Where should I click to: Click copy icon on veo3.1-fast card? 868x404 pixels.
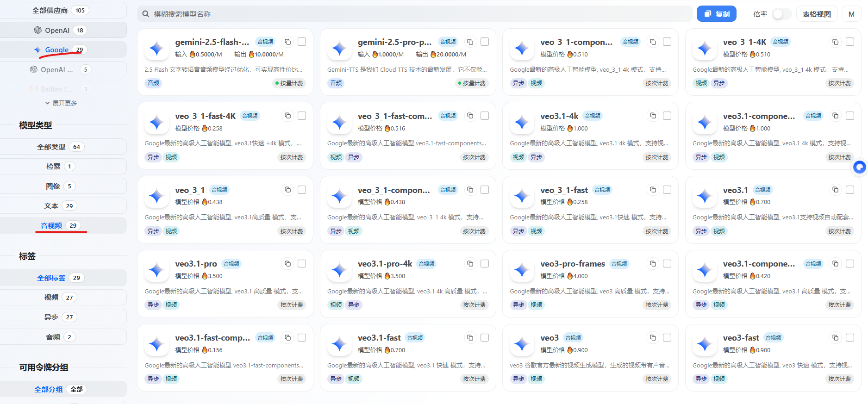(x=470, y=338)
